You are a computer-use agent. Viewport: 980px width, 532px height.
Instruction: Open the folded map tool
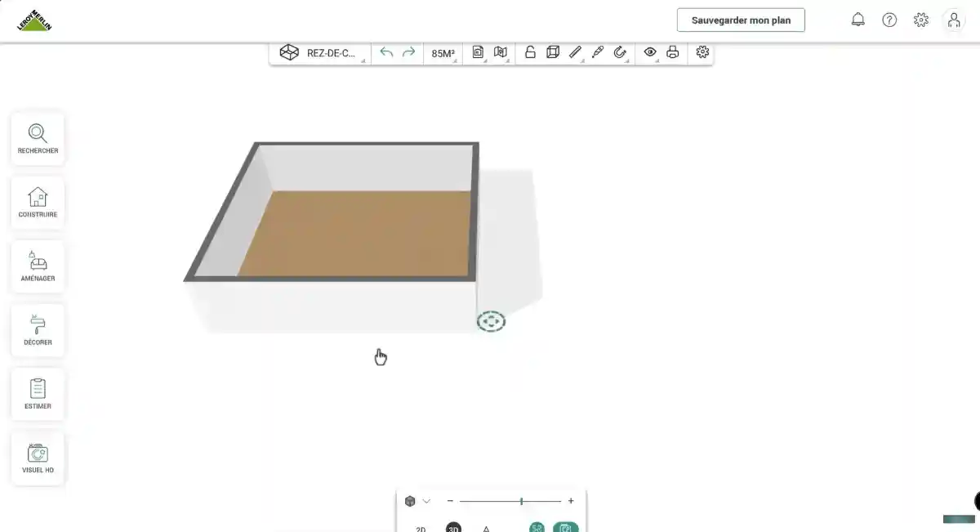tap(501, 52)
